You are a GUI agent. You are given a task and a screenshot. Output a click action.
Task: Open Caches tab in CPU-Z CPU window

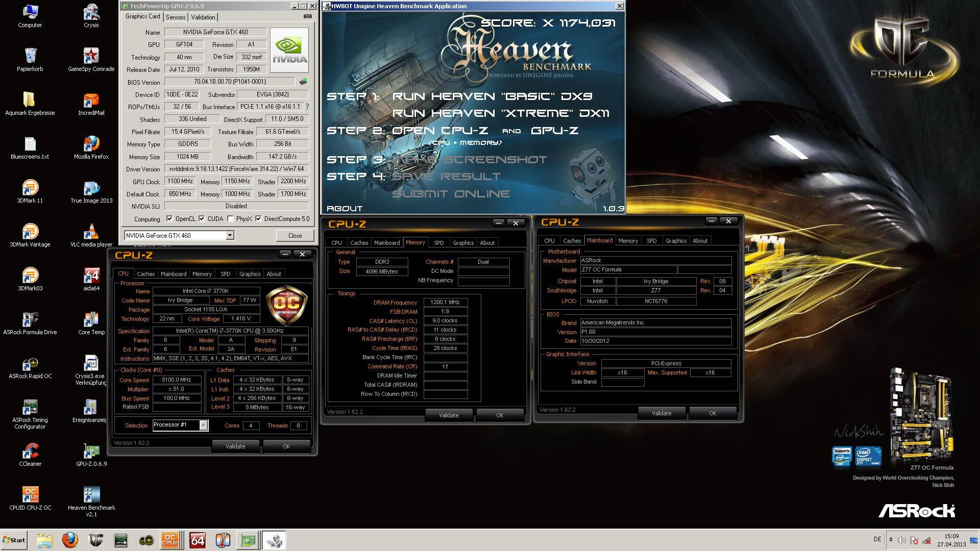145,274
